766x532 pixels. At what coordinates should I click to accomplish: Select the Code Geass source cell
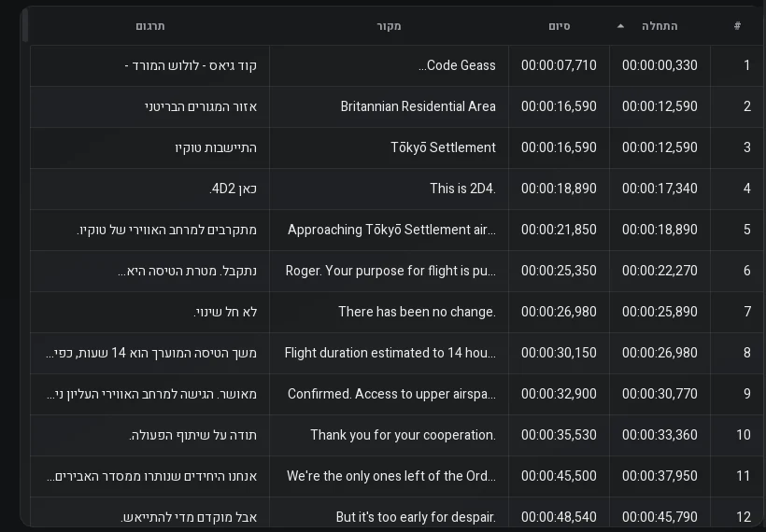click(389, 65)
